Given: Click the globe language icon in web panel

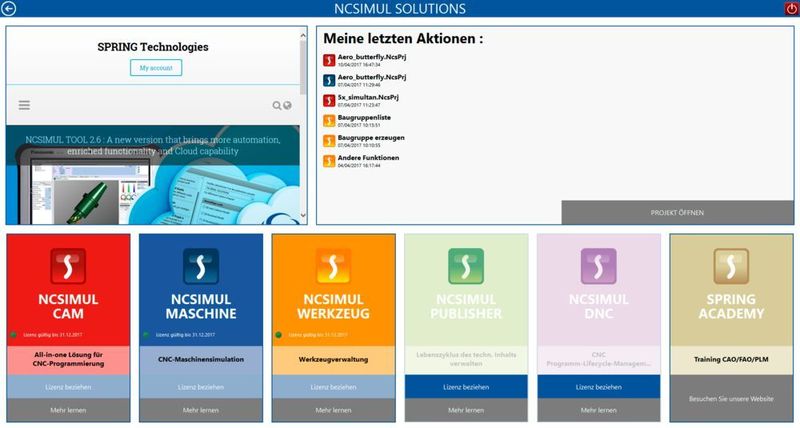Looking at the screenshot, I should 287,106.
